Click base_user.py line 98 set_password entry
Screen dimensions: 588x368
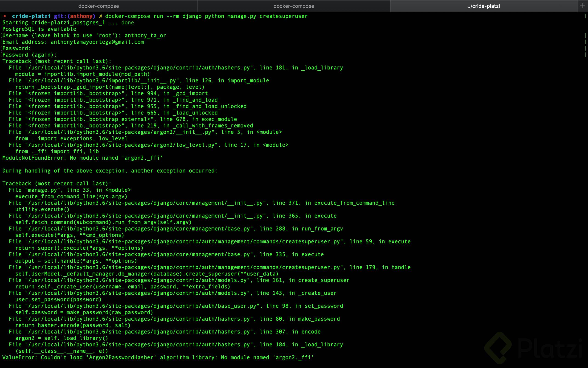176,306
